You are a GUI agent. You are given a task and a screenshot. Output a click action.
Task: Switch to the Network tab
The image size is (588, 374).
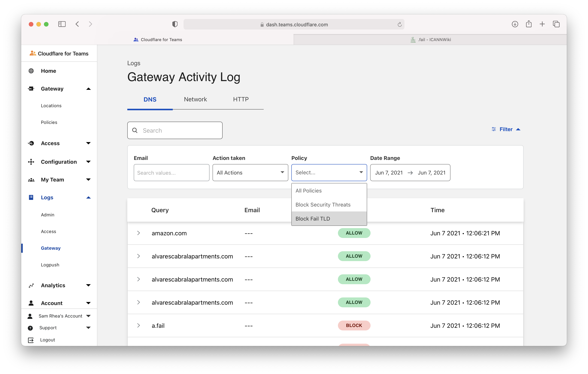pyautogui.click(x=195, y=99)
